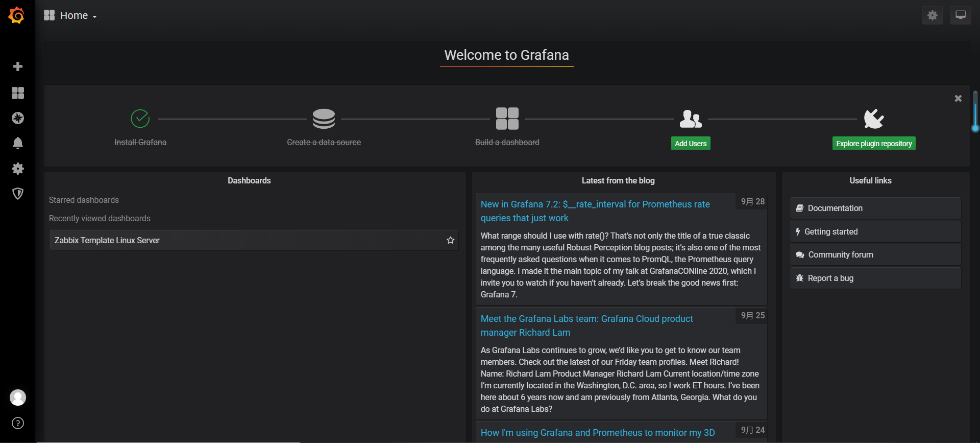Image resolution: width=980 pixels, height=443 pixels.
Task: Open the Configuration gear in sidebar
Action: [18, 169]
